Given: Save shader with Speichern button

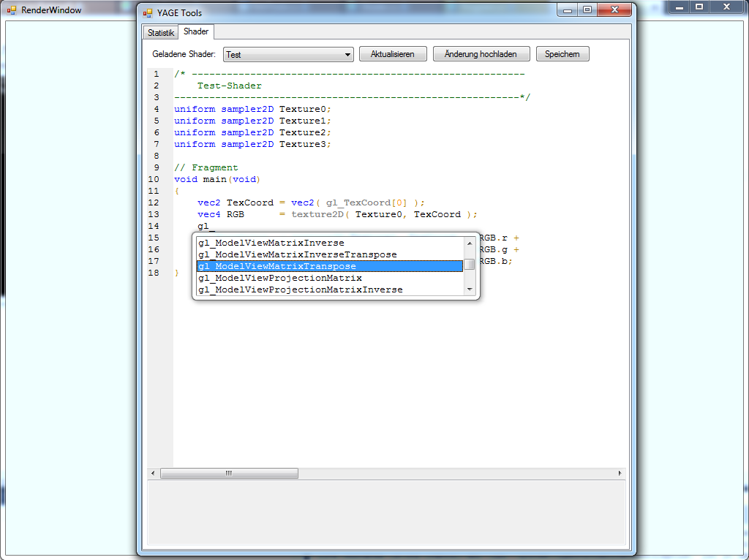Looking at the screenshot, I should (x=562, y=54).
